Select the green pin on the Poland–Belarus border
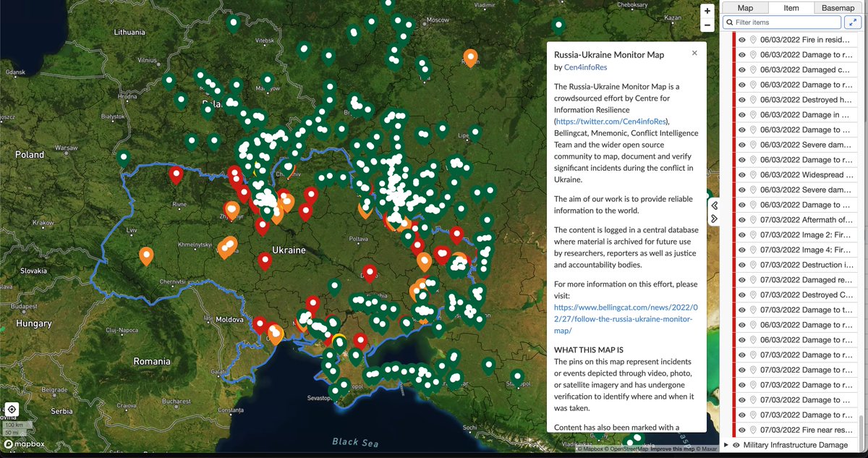The image size is (868, 458). [x=124, y=158]
